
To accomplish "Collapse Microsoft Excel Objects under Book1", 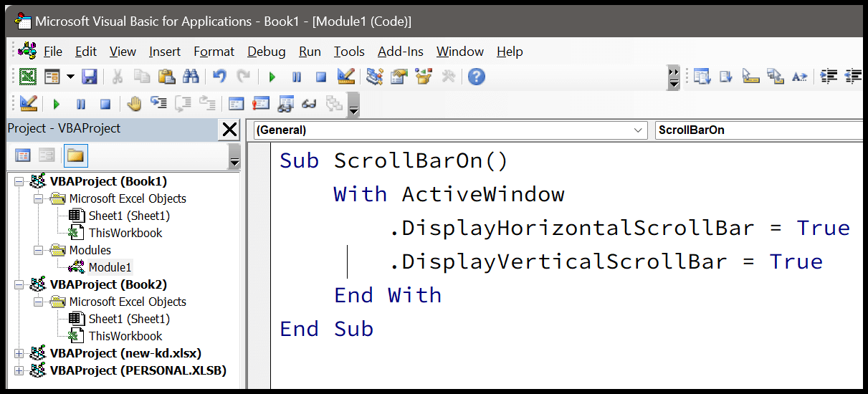I will click(x=37, y=198).
